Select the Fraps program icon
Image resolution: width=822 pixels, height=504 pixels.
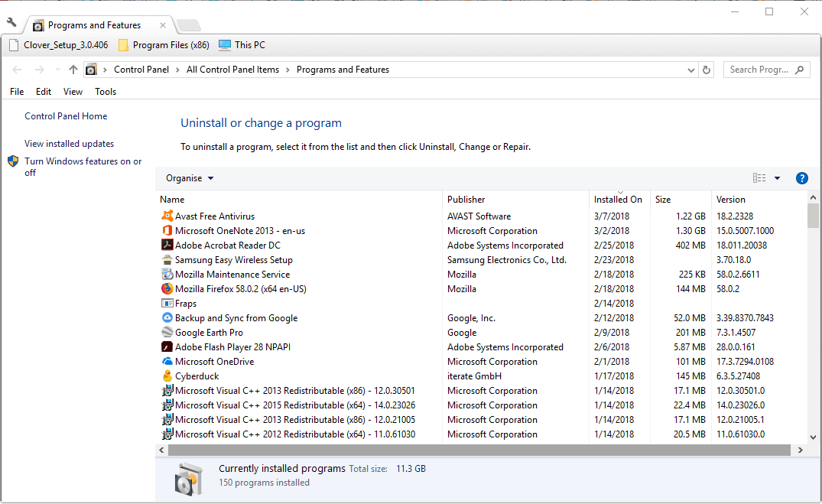point(167,303)
